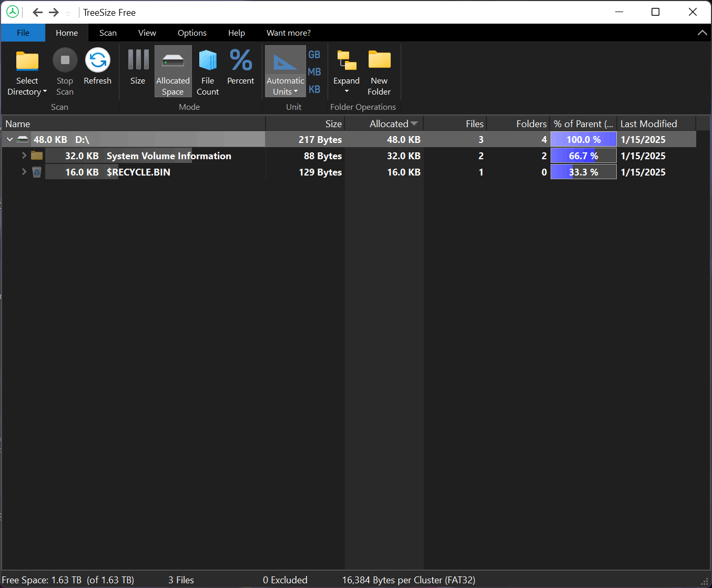Sort by the Size column header
Viewport: 712px width, 588px height.
tap(306, 124)
